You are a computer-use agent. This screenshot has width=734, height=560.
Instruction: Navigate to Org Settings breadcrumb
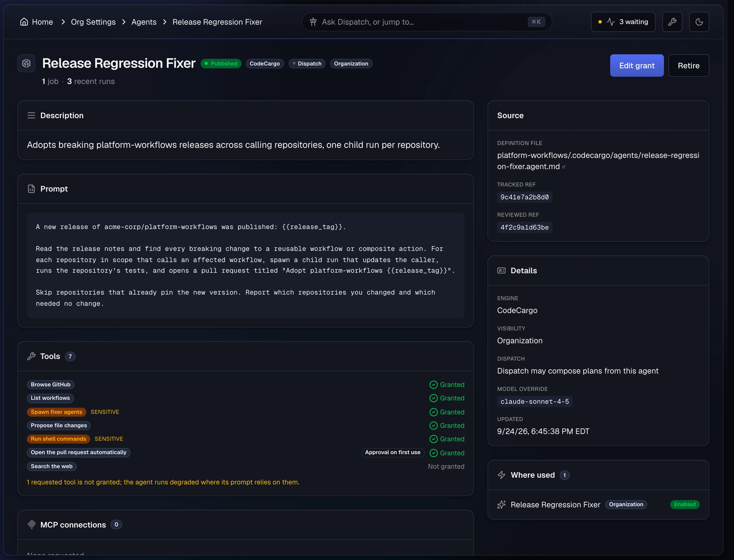tap(93, 22)
